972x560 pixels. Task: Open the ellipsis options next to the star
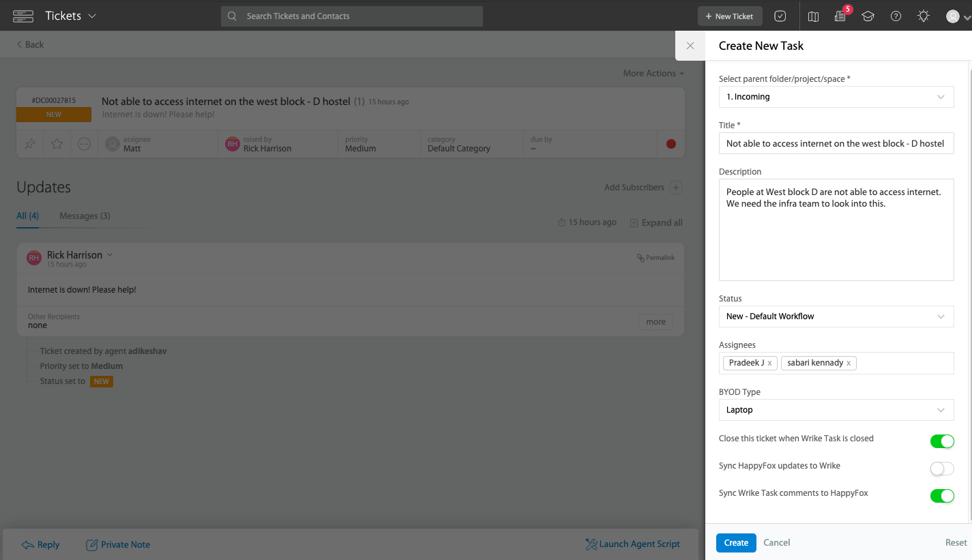[x=83, y=143]
